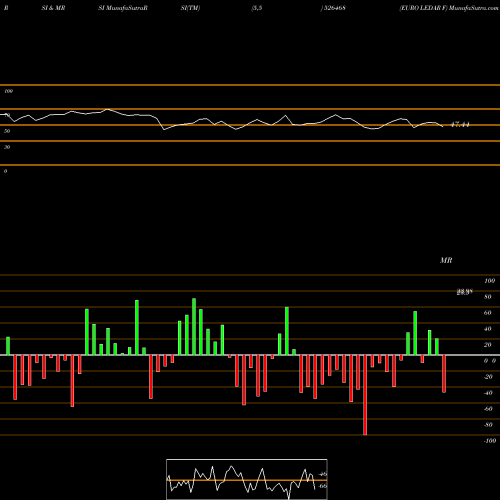Click the 60 label on MR axis

[x=488, y=313]
